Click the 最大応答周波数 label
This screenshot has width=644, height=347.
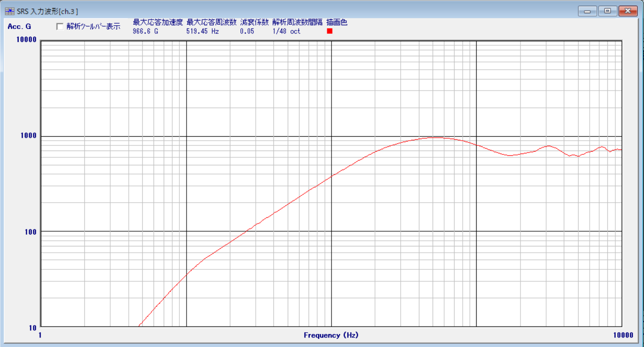pos(211,22)
